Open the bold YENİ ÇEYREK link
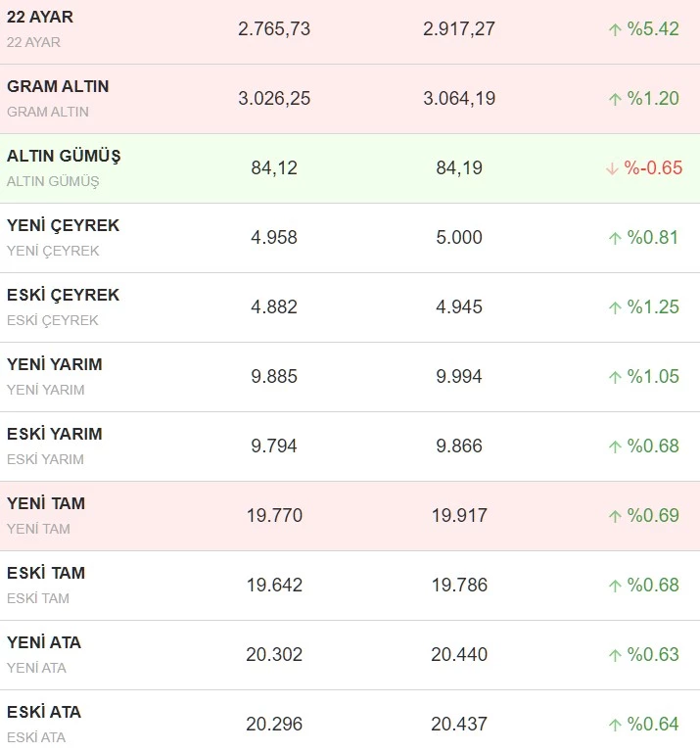Screen dimensions: 700x752 (63, 225)
